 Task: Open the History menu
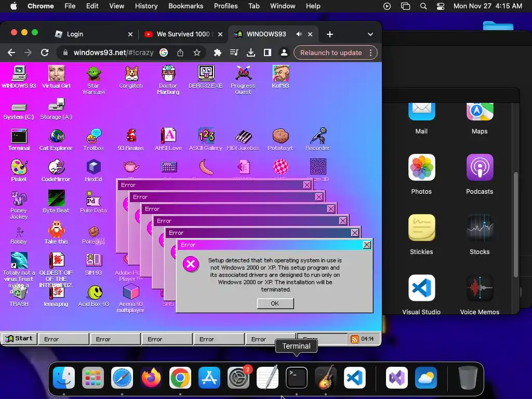[x=146, y=6]
